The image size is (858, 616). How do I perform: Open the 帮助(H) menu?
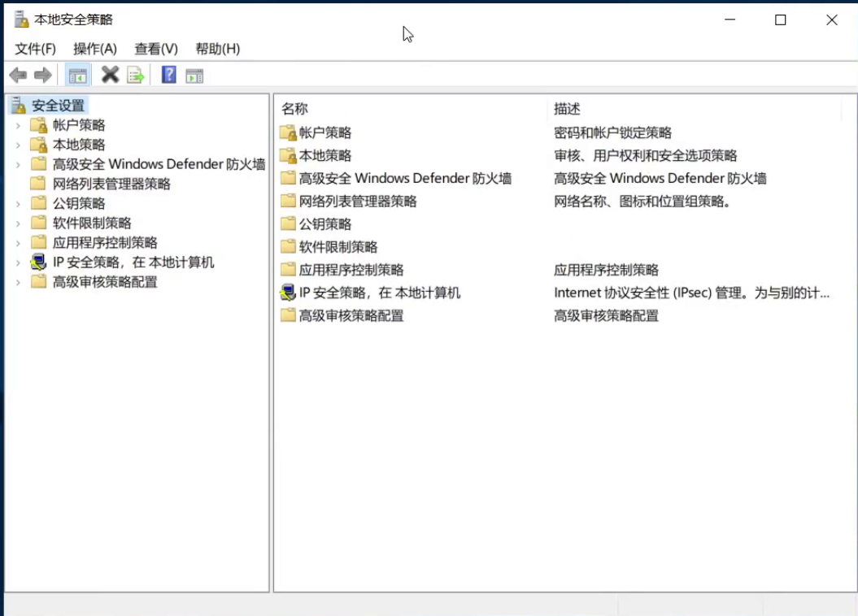[x=218, y=49]
